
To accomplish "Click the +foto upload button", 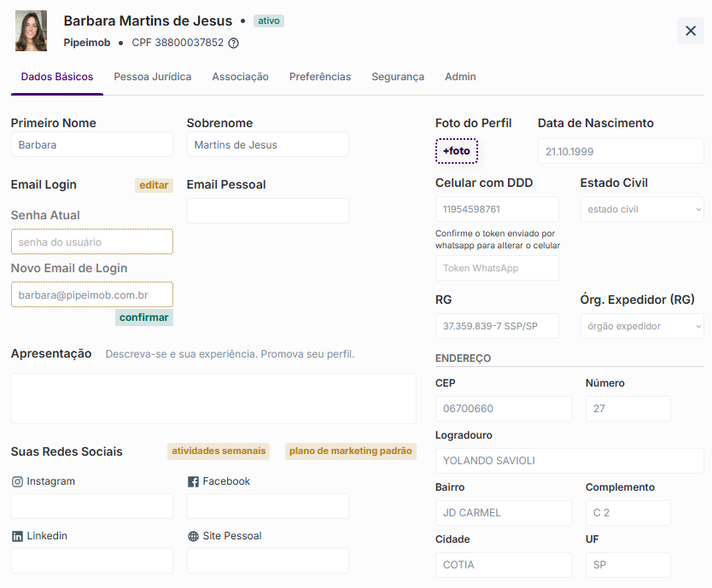I will click(457, 151).
